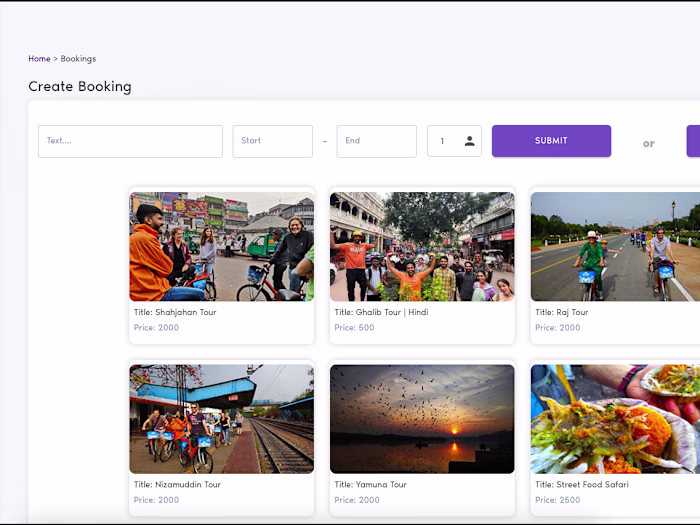Click the Nizamuddin Tour title text
700x525 pixels.
178,484
